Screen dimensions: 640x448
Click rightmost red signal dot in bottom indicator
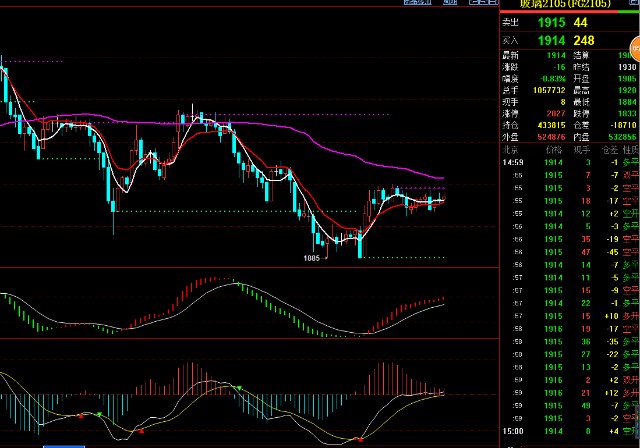click(360, 437)
